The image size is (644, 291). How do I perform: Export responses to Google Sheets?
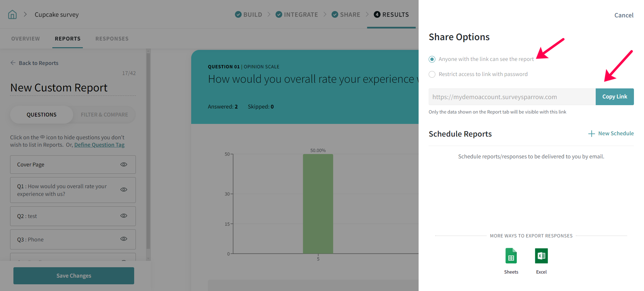pyautogui.click(x=511, y=256)
